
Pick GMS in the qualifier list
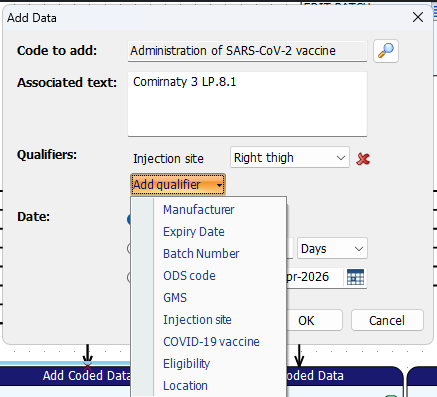click(175, 298)
